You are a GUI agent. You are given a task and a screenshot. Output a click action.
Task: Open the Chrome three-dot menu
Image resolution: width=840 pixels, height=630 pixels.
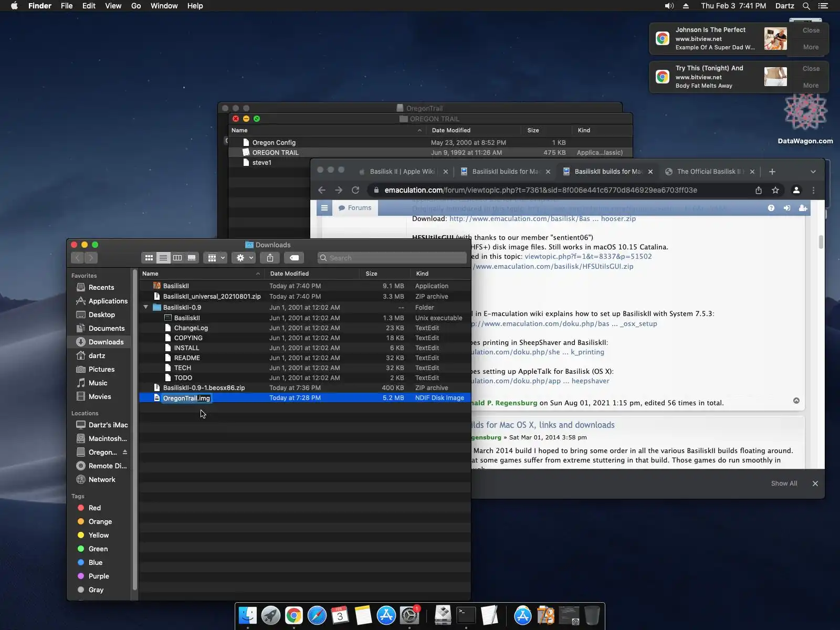point(813,190)
